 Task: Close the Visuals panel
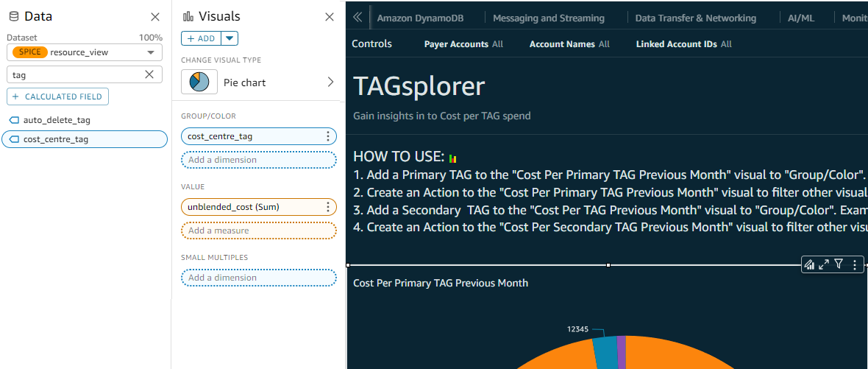(x=330, y=17)
